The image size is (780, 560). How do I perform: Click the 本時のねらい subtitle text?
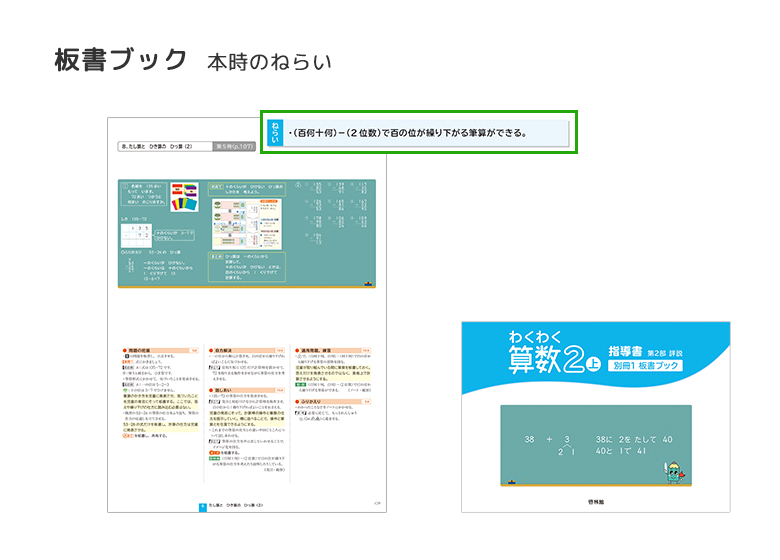[269, 61]
